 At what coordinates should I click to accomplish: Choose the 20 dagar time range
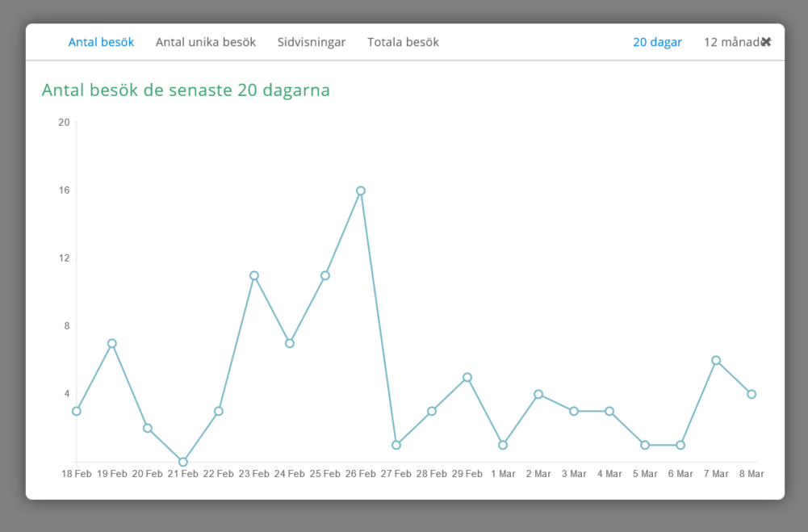click(x=657, y=42)
